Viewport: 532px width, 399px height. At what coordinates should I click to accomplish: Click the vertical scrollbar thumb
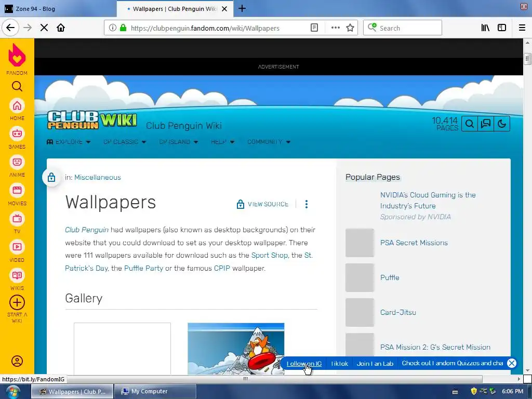tap(527, 59)
